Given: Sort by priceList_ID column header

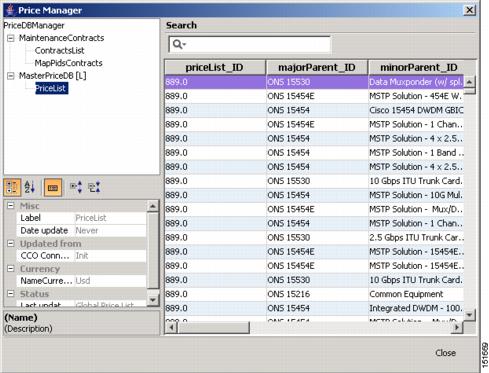Looking at the screenshot, I should [x=215, y=68].
